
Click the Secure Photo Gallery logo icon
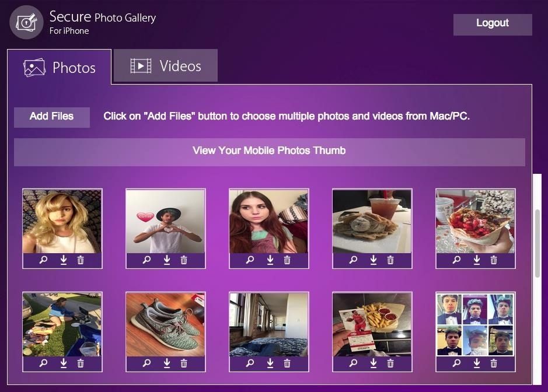click(26, 22)
